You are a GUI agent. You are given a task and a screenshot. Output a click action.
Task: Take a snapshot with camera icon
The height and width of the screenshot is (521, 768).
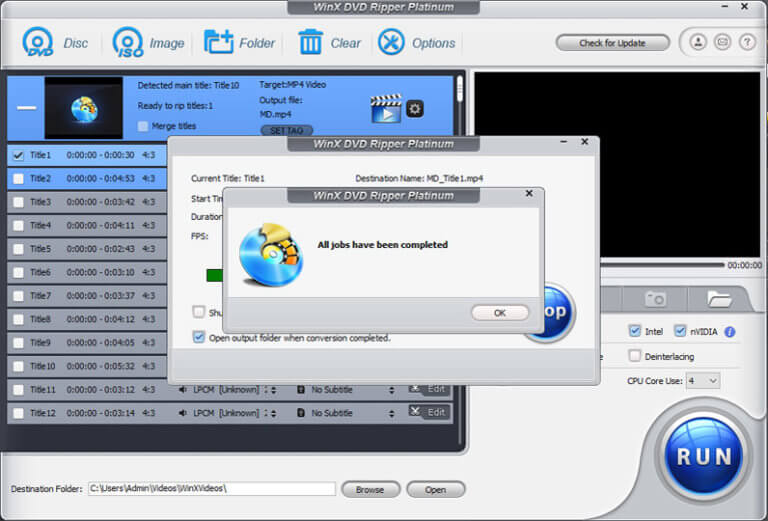[655, 298]
